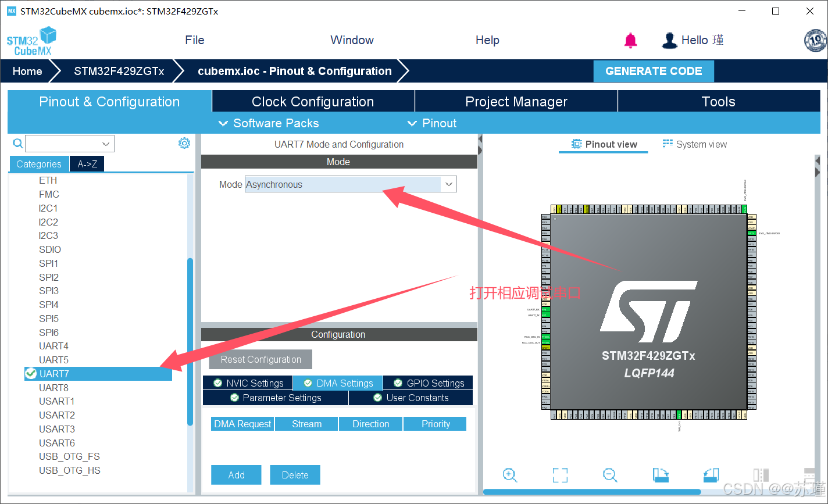Viewport: 828px width, 504px height.
Task: Zoom out on the chip pinout view
Action: [x=610, y=475]
